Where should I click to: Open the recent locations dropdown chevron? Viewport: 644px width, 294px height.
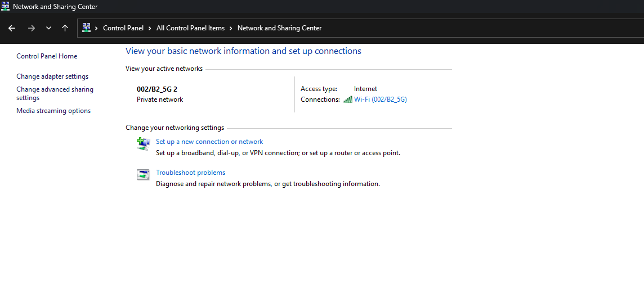pos(48,28)
